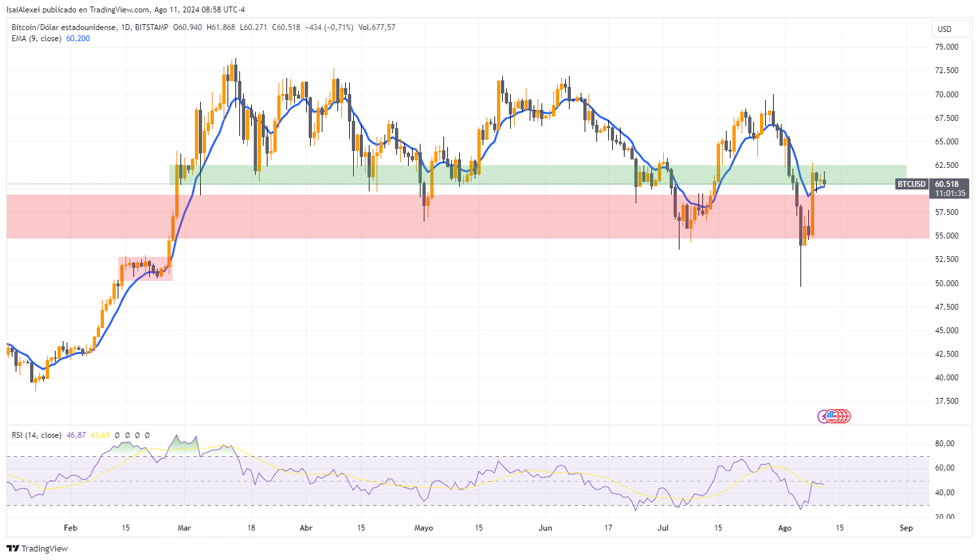Click the open value O60.940
Screen dimensions: 979x560
pos(188,27)
